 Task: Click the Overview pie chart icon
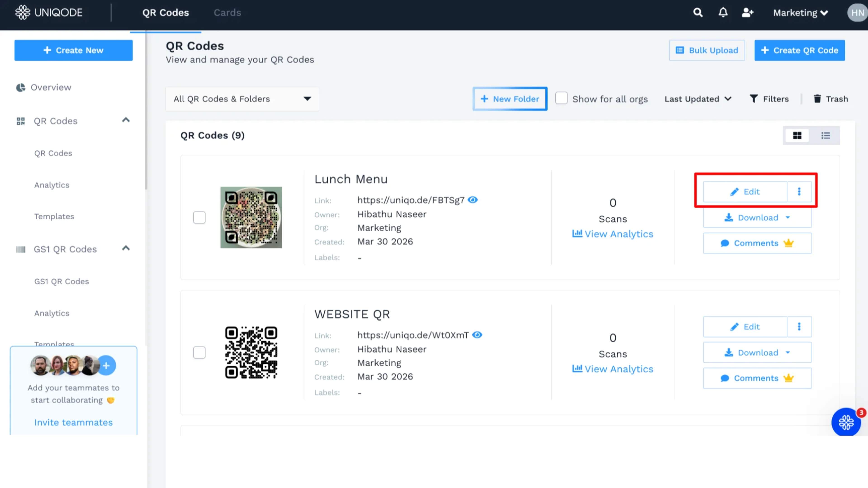pyautogui.click(x=21, y=88)
